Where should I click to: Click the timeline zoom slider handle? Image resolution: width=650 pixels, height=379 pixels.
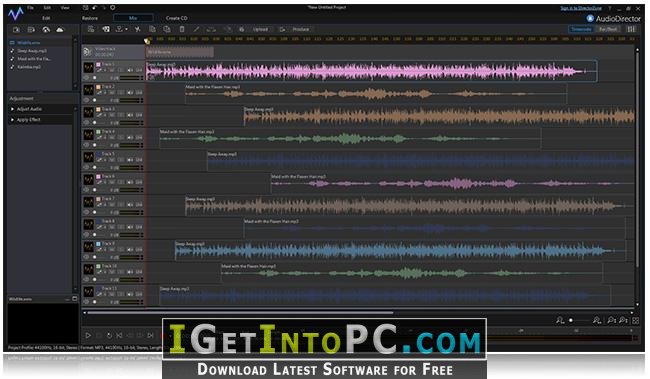[571, 320]
